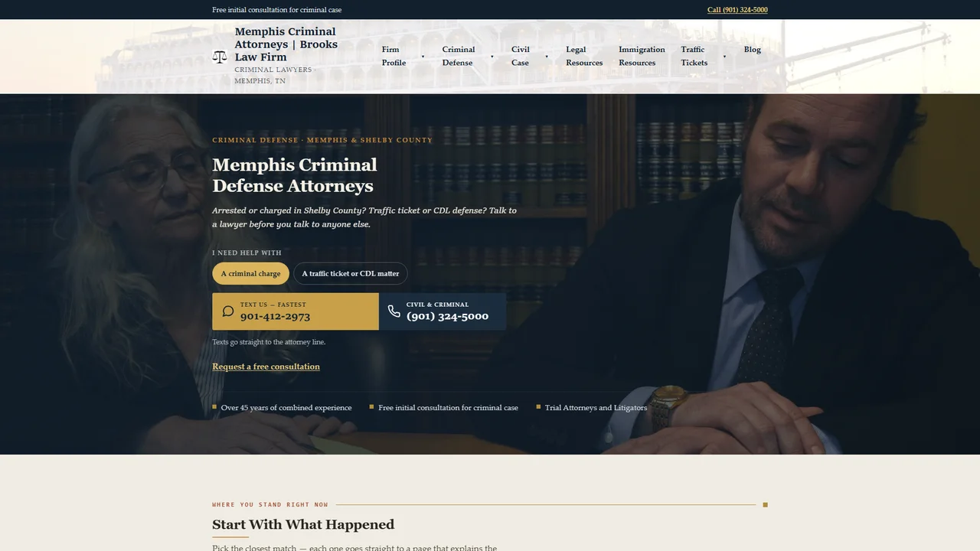Screen dimensions: 980x551
Task: Expand the Traffic Tickets dropdown arrow
Action: click(724, 57)
